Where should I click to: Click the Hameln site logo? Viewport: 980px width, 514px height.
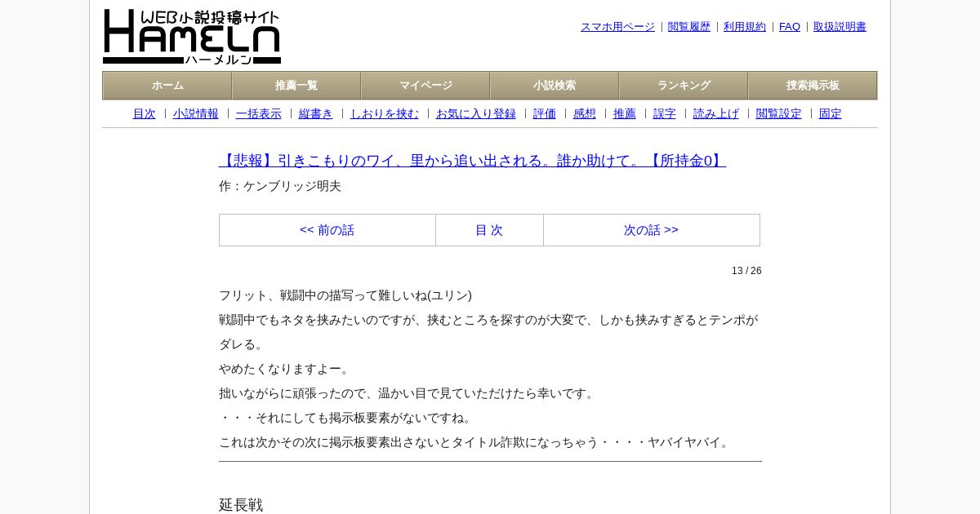click(192, 37)
